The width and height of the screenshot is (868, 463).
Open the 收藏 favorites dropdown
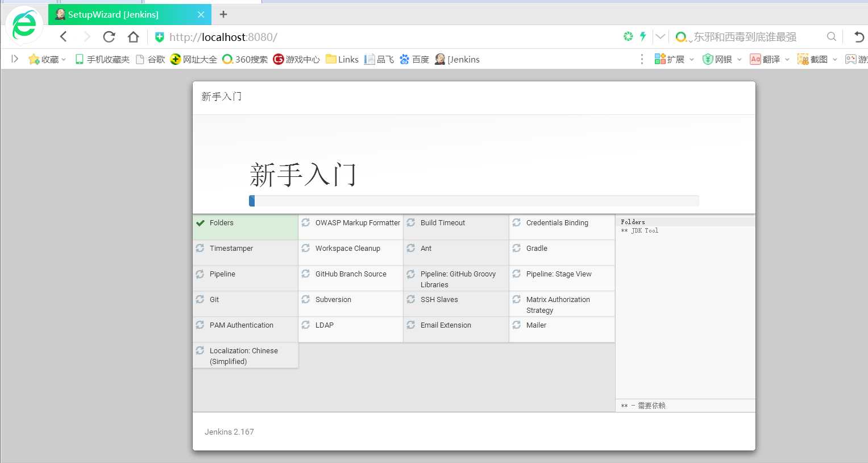(48, 59)
